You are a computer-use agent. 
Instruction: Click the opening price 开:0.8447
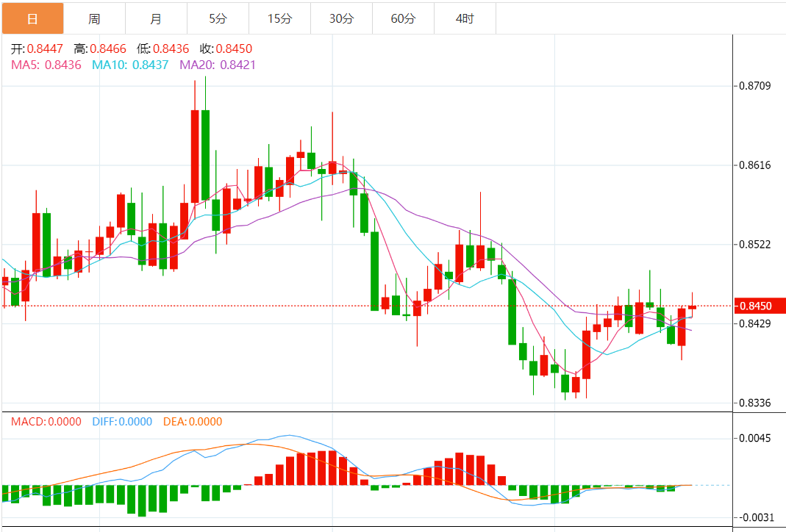click(x=37, y=48)
